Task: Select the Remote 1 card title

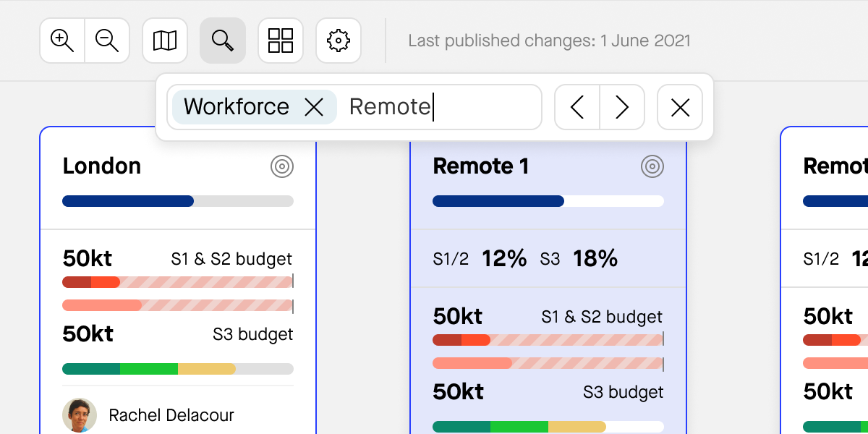Action: pyautogui.click(x=481, y=166)
